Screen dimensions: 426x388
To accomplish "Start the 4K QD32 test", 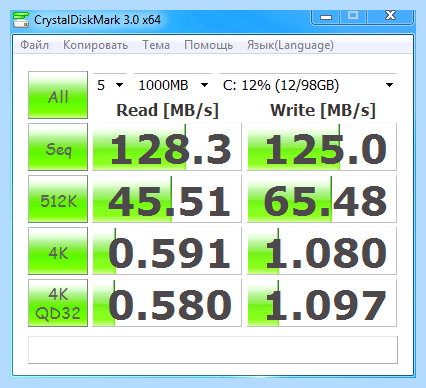I will click(x=58, y=303).
